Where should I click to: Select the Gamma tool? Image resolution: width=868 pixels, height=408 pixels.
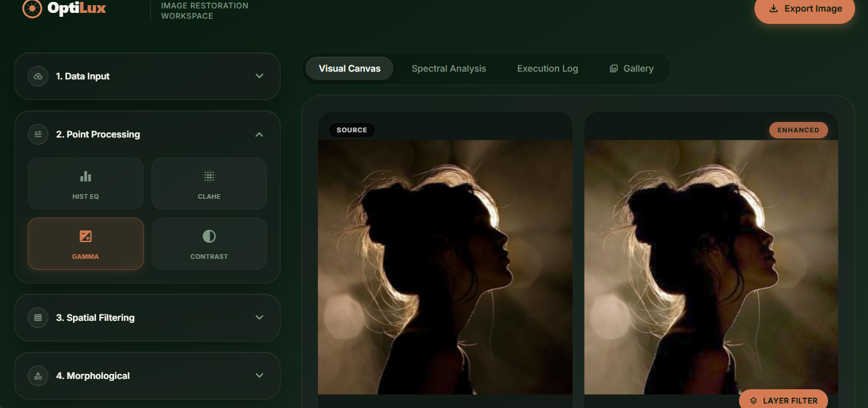pyautogui.click(x=86, y=243)
